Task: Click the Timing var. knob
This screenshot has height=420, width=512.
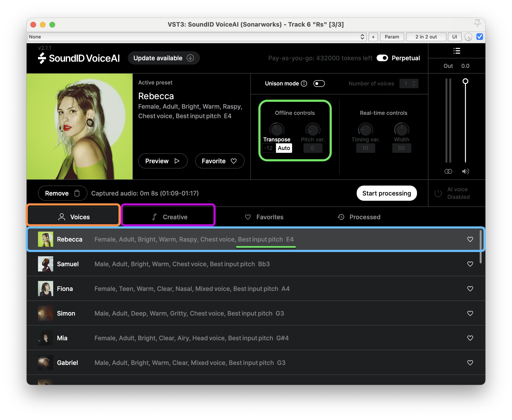Action: pyautogui.click(x=365, y=129)
